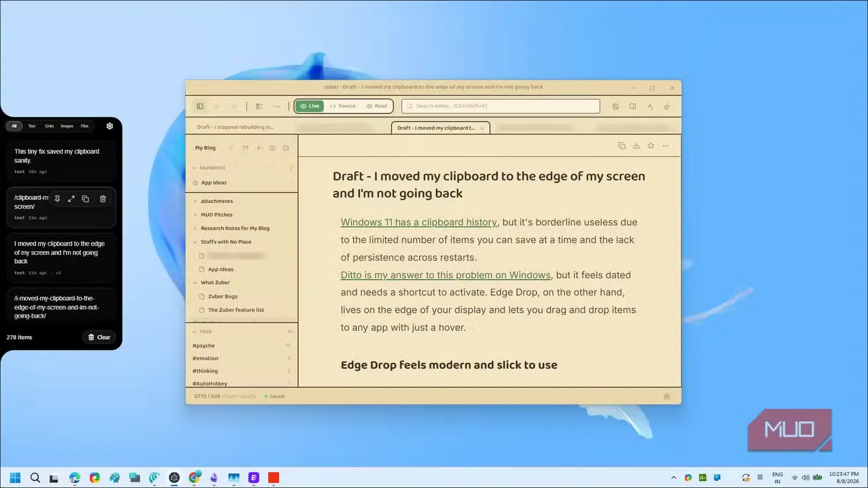
Task: Open Edge Drop settings gear
Action: coord(109,126)
